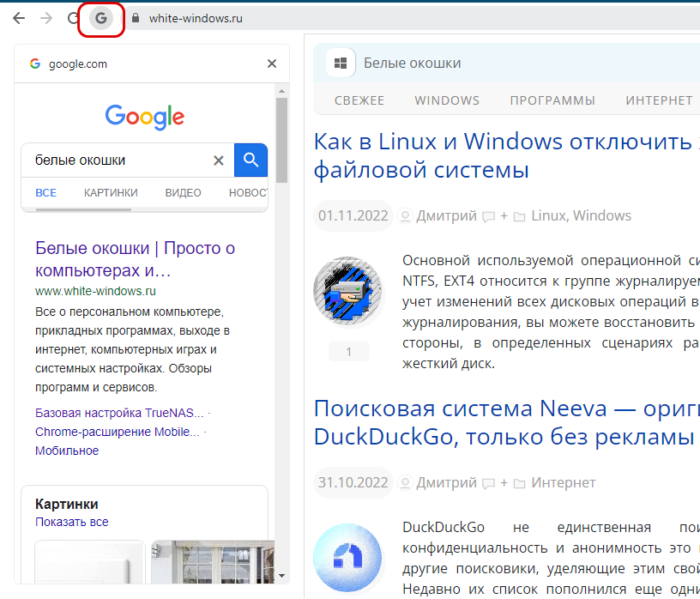This screenshot has height=599, width=700.
Task: Click the side panel scroll up arrow
Action: pyautogui.click(x=281, y=91)
